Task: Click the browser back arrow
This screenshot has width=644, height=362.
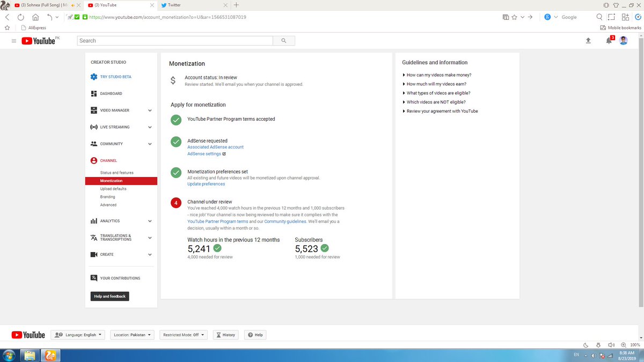Action: (6, 17)
